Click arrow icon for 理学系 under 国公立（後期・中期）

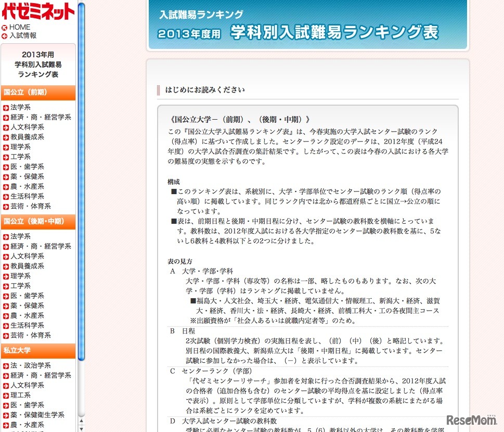point(6,276)
